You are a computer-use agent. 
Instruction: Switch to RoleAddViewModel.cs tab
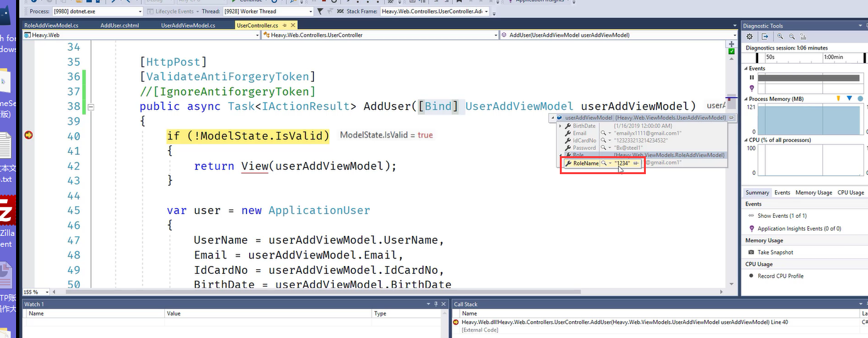coord(51,25)
